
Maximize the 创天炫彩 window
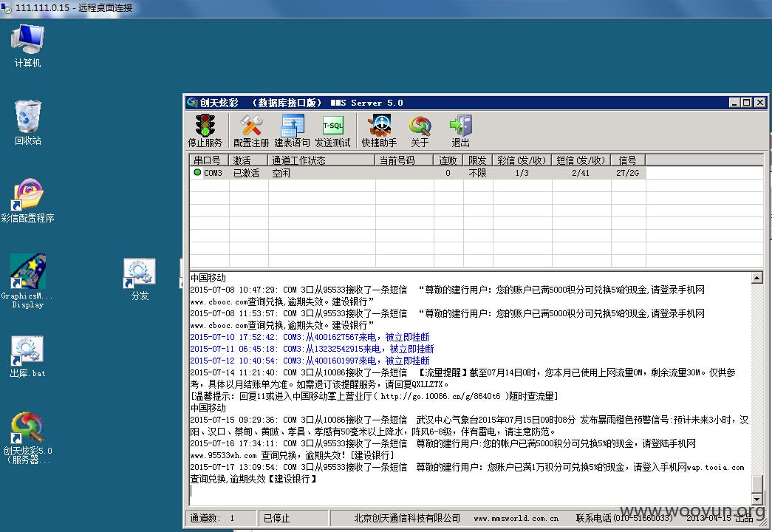click(x=746, y=103)
